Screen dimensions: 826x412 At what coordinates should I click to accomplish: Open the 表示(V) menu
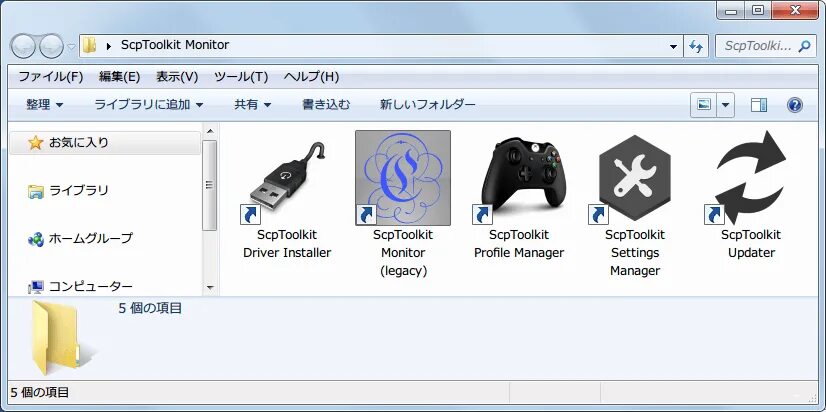pyautogui.click(x=176, y=77)
